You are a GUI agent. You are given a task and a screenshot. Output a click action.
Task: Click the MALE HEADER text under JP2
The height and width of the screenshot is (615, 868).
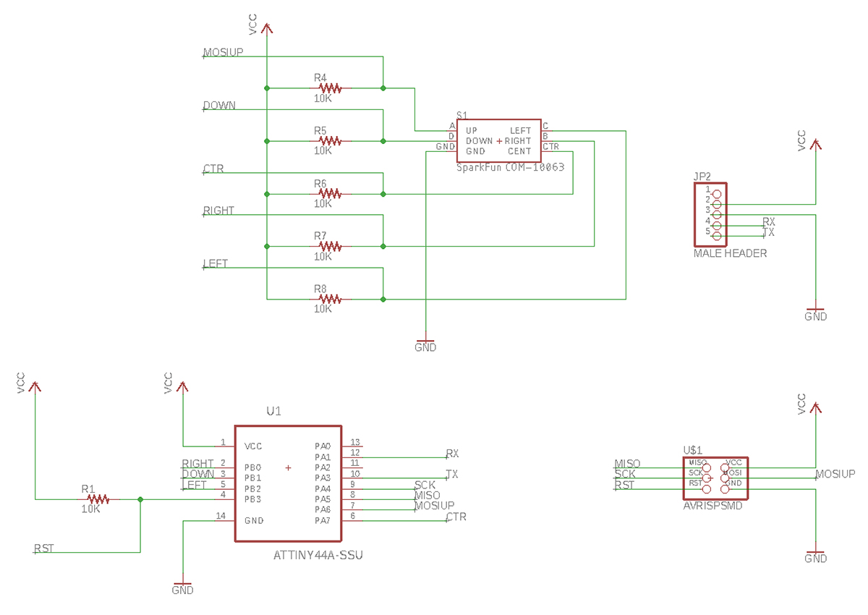click(730, 253)
